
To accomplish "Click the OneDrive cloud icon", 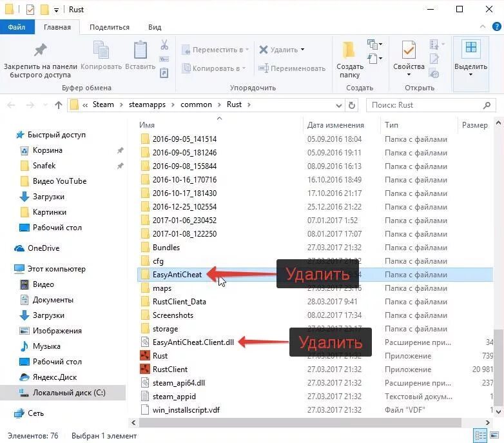I will pos(19,248).
